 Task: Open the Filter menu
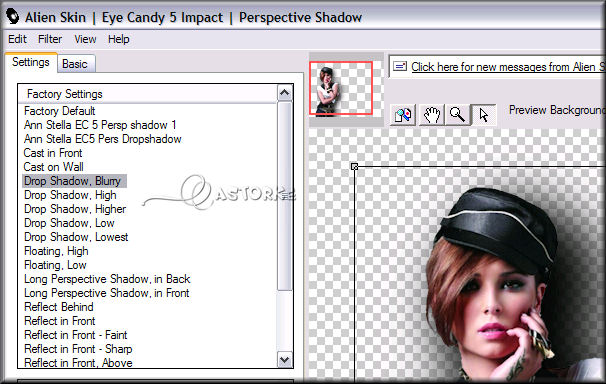point(50,39)
